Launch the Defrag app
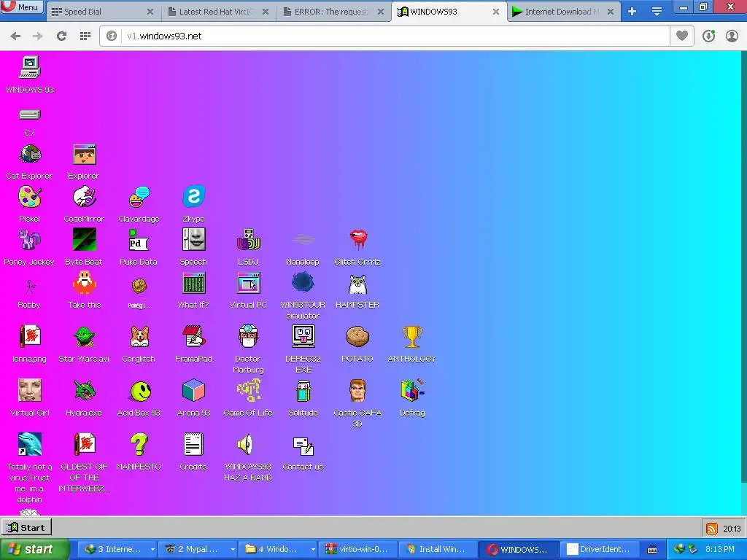747x560 pixels. [x=412, y=391]
